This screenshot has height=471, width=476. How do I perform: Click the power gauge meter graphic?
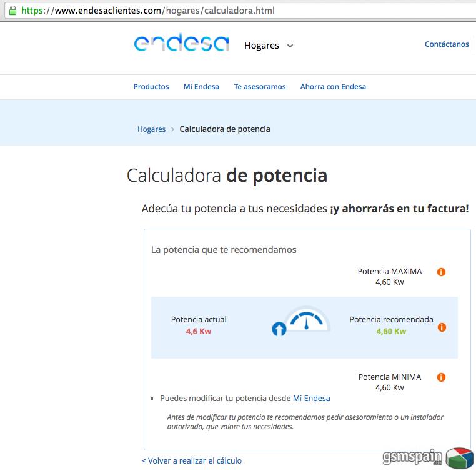[307, 319]
